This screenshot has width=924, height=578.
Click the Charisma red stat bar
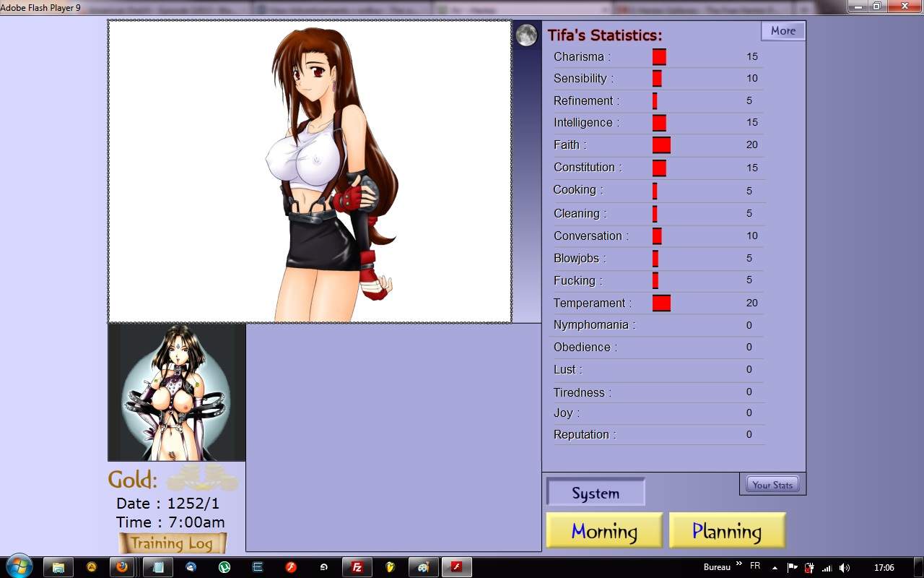[659, 56]
